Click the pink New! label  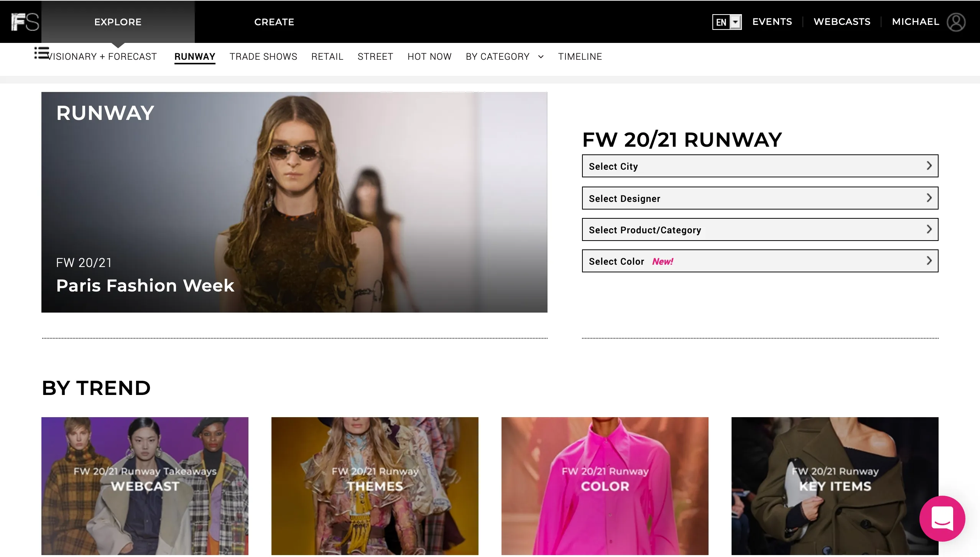pos(663,262)
